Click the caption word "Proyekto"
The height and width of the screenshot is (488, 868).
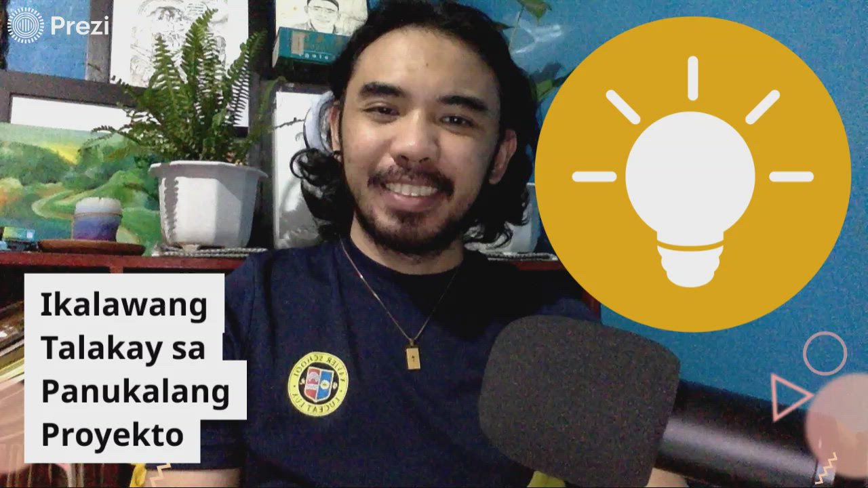click(x=113, y=434)
